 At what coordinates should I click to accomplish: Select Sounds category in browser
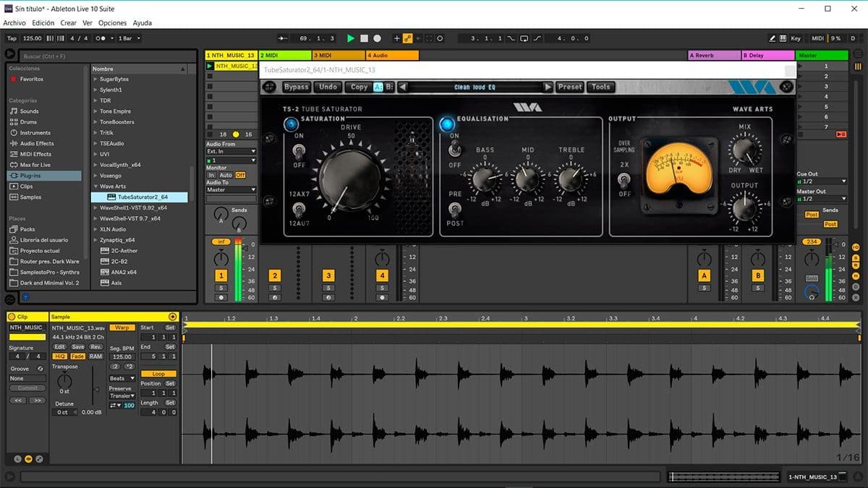click(29, 111)
